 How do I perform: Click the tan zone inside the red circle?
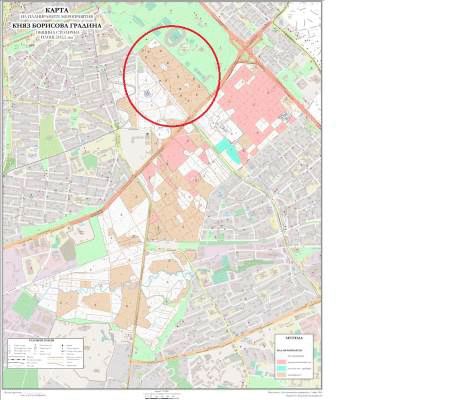tap(173, 78)
